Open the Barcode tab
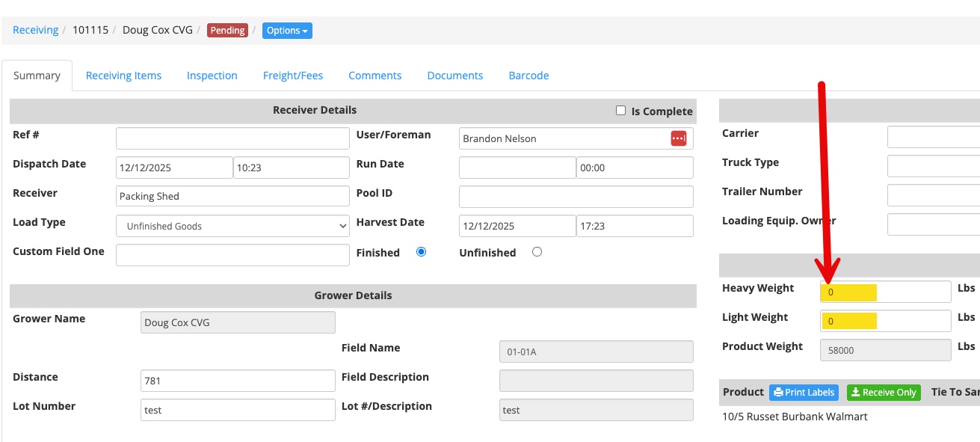This screenshot has height=442, width=980. click(x=528, y=76)
